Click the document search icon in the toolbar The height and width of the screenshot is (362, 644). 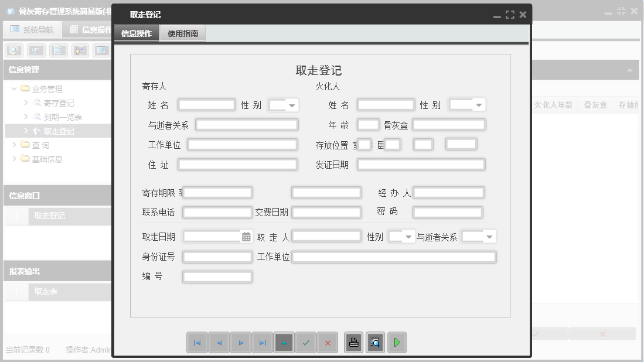point(13,50)
